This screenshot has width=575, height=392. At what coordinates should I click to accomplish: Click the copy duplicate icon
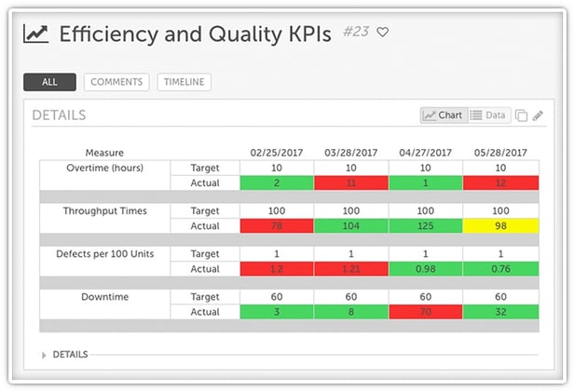[x=521, y=115]
